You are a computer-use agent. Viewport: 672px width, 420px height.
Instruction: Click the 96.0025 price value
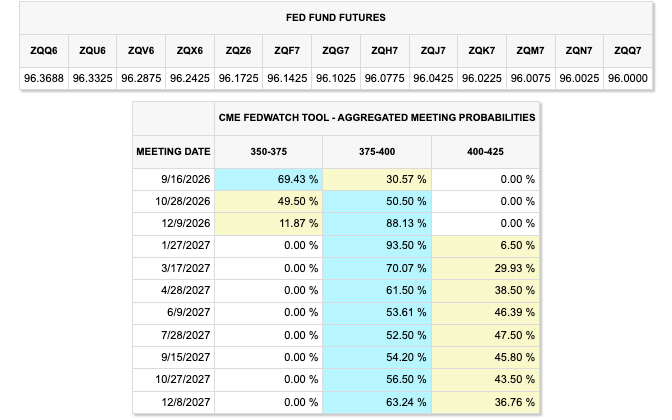point(579,78)
